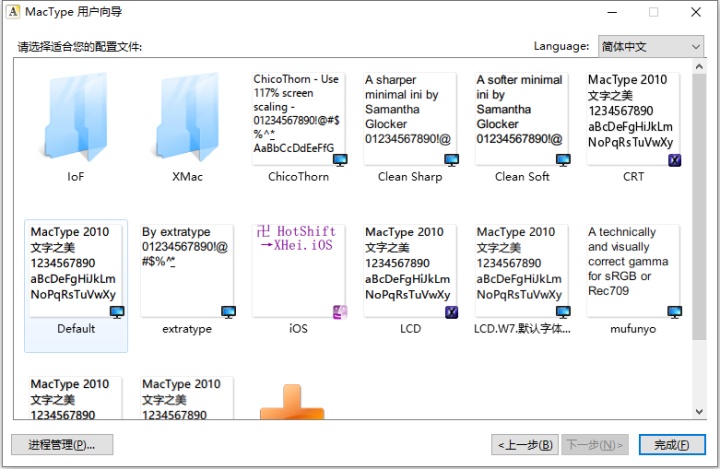Select the Clean Sharp profile preview
Screen dimensions: 720x469
click(x=410, y=119)
